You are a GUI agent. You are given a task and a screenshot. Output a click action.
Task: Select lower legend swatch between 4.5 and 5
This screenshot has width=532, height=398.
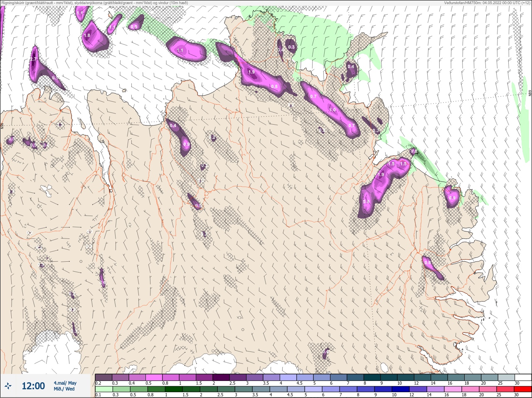pyautogui.click(x=296, y=389)
